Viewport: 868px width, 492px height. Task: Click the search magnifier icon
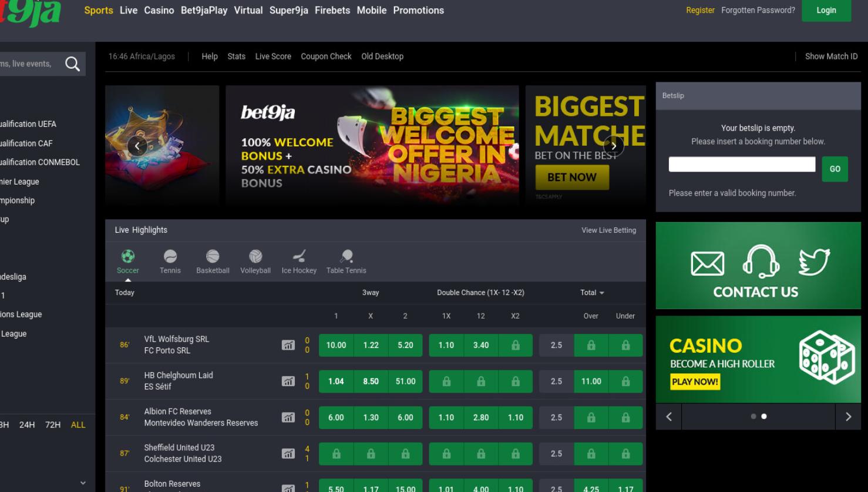tap(72, 63)
